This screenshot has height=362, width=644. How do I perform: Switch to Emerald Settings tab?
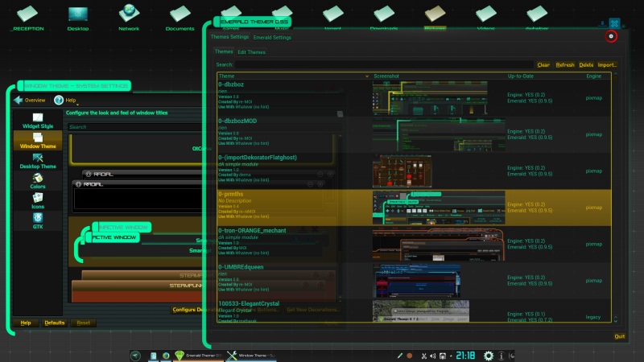272,37
